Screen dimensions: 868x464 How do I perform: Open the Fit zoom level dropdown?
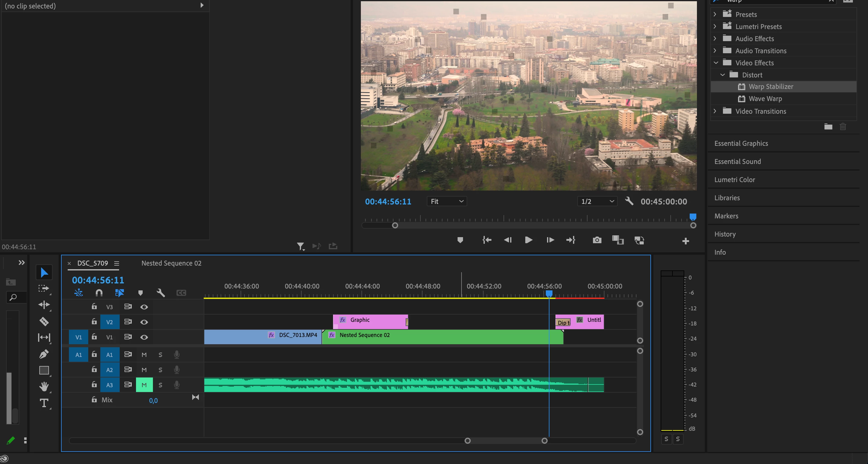tap(447, 201)
